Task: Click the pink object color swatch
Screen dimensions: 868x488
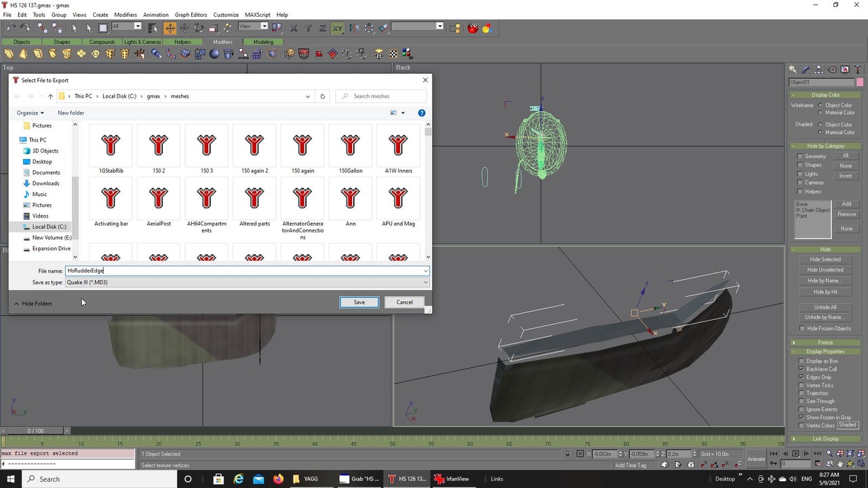Action: click(859, 82)
